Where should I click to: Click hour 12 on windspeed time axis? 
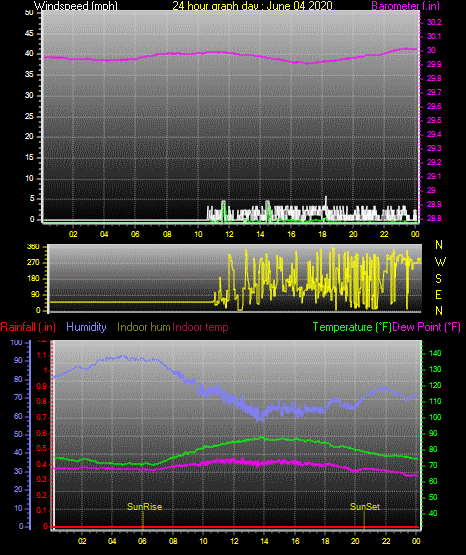229,234
